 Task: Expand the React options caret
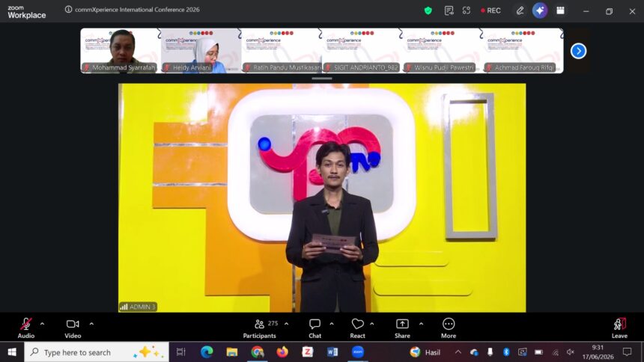371,324
